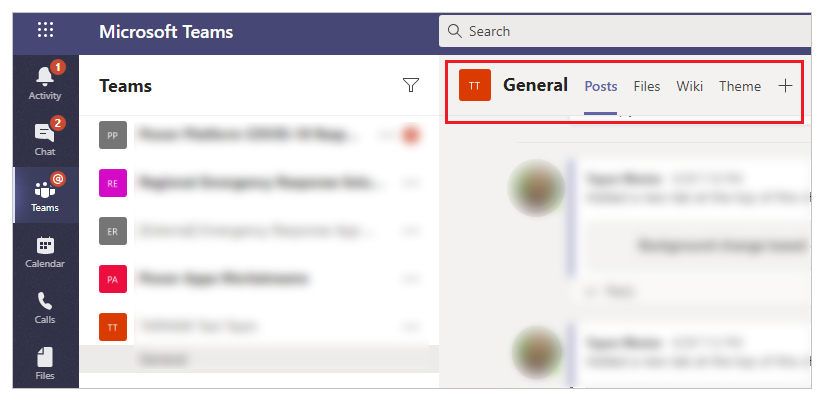Open the app launcher grid icon
This screenshot has width=829, height=408.
(x=45, y=30)
